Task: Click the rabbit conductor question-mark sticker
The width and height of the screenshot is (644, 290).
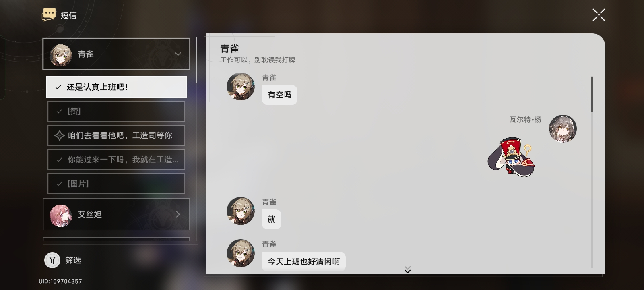Action: coord(511,157)
